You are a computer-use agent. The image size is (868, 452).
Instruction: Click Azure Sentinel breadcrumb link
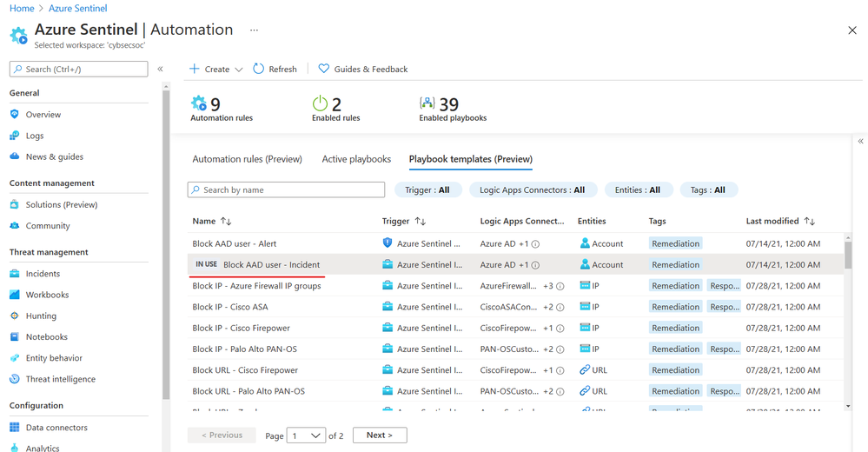(x=78, y=9)
